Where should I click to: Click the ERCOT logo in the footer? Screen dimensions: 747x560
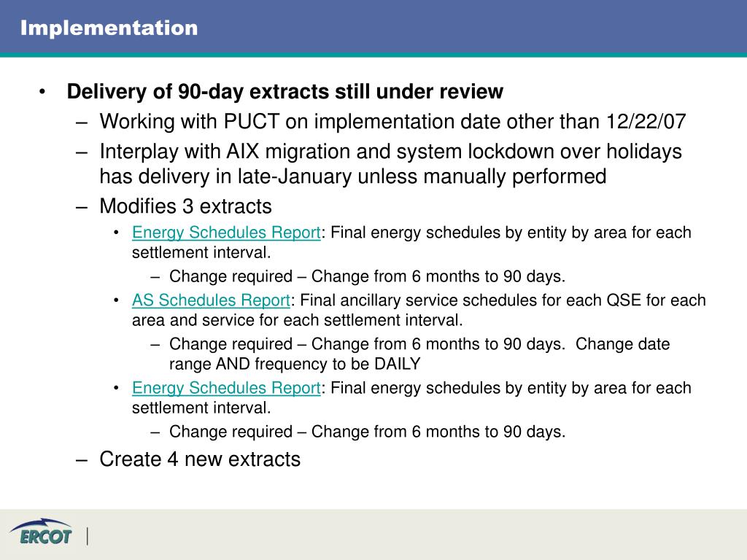(x=41, y=532)
